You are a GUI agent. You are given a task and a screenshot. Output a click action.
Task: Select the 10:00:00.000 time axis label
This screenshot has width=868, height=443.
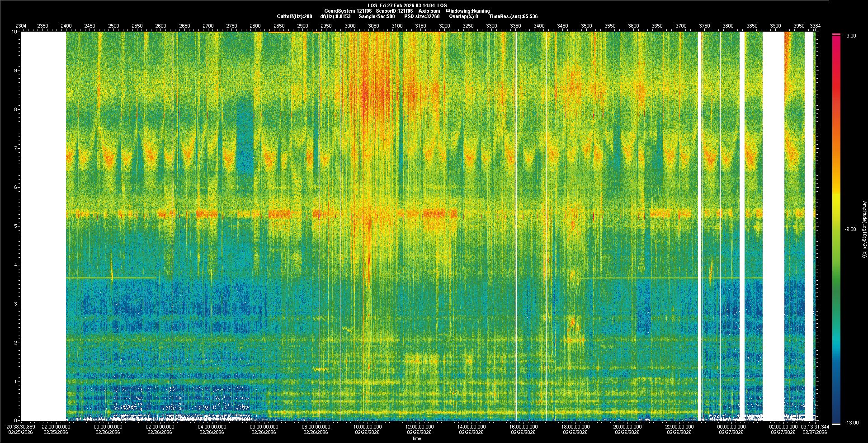point(368,427)
